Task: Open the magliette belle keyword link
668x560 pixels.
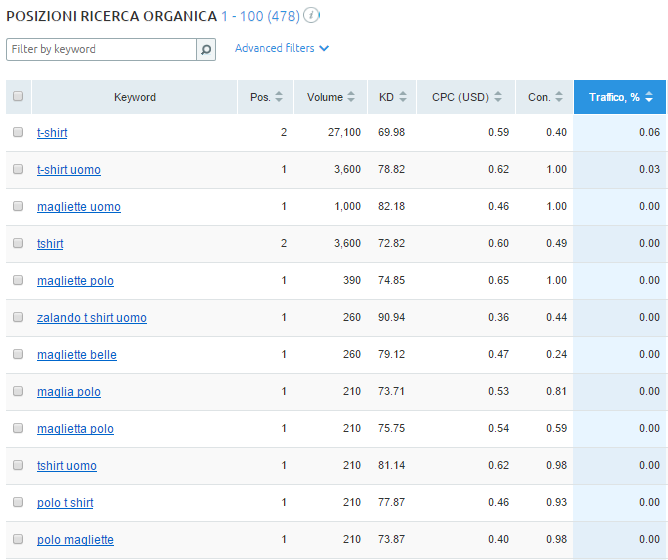Action: pos(77,355)
